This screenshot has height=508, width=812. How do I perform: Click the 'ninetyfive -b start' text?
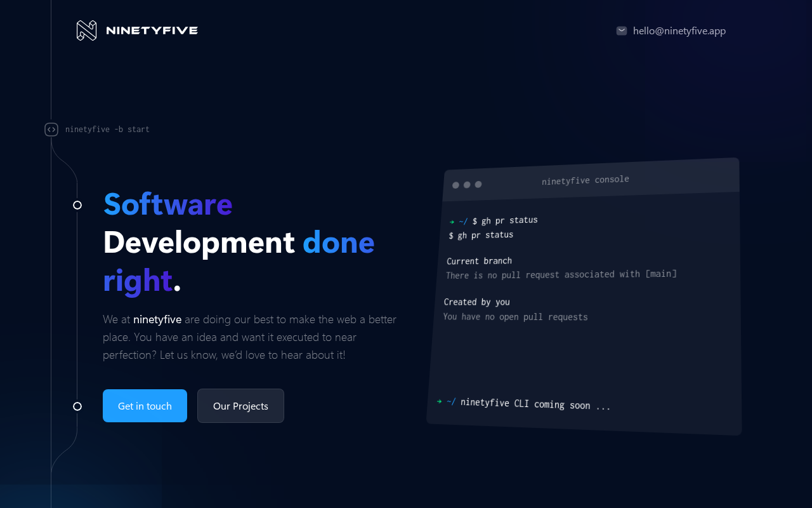click(x=107, y=130)
